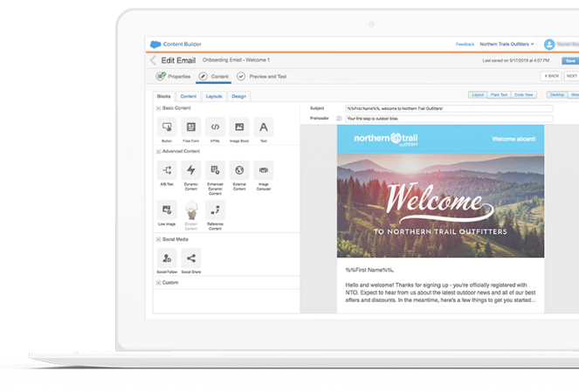
Task: Select the Button content block
Action: pos(166,127)
